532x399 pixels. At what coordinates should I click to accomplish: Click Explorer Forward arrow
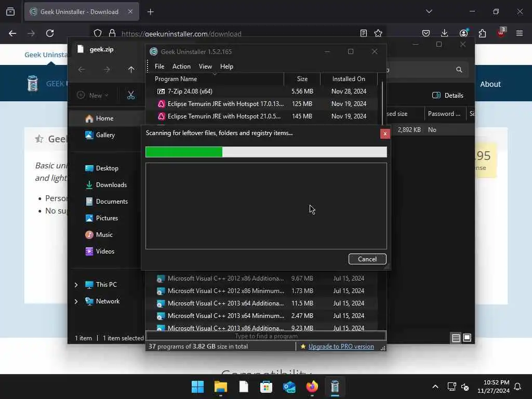tap(107, 70)
